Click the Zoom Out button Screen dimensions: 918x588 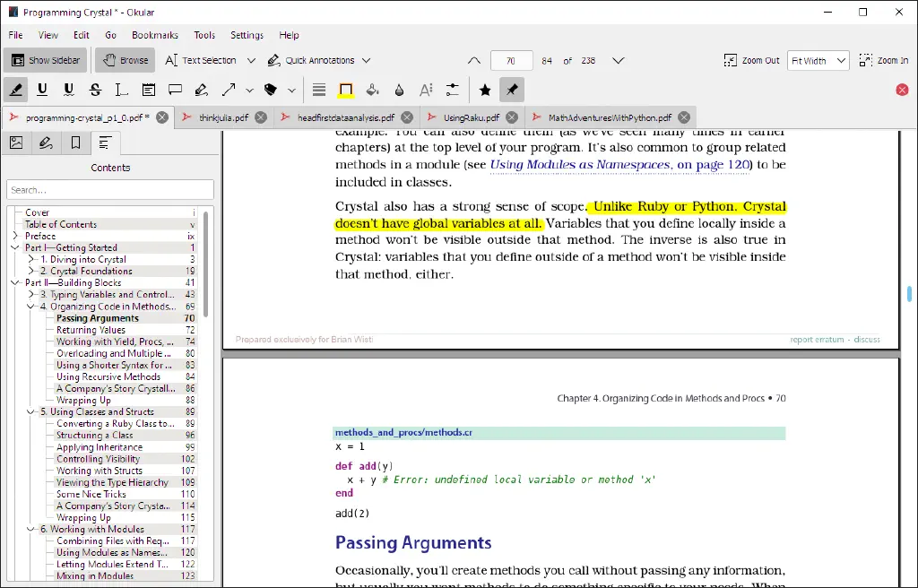pos(752,60)
